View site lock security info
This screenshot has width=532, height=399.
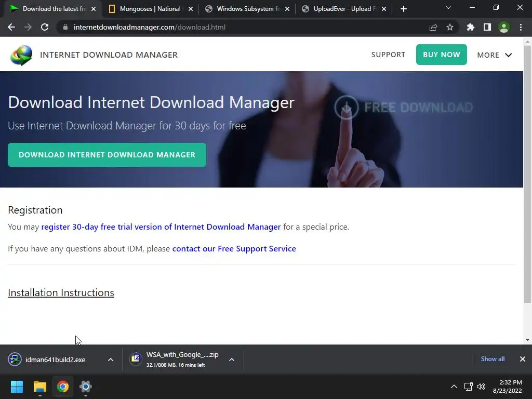pyautogui.click(x=65, y=27)
